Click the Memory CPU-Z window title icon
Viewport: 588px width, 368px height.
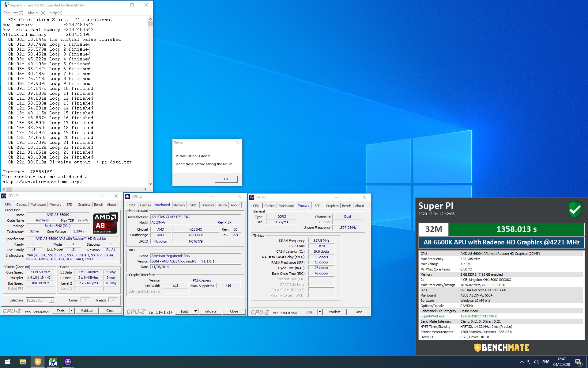pyautogui.click(x=252, y=197)
